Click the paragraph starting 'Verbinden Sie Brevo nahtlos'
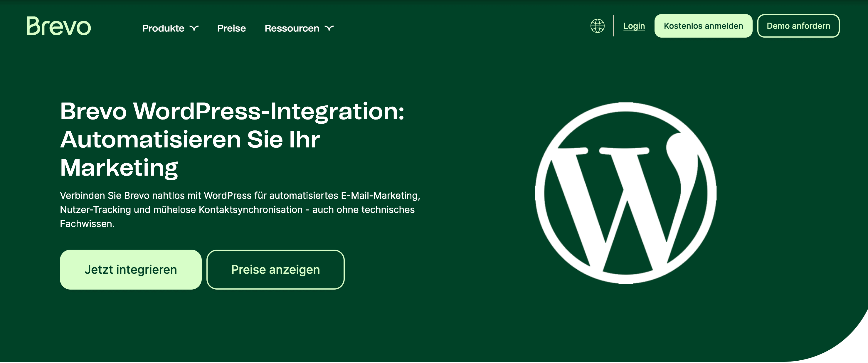Viewport: 868px width, 363px height. [x=240, y=210]
